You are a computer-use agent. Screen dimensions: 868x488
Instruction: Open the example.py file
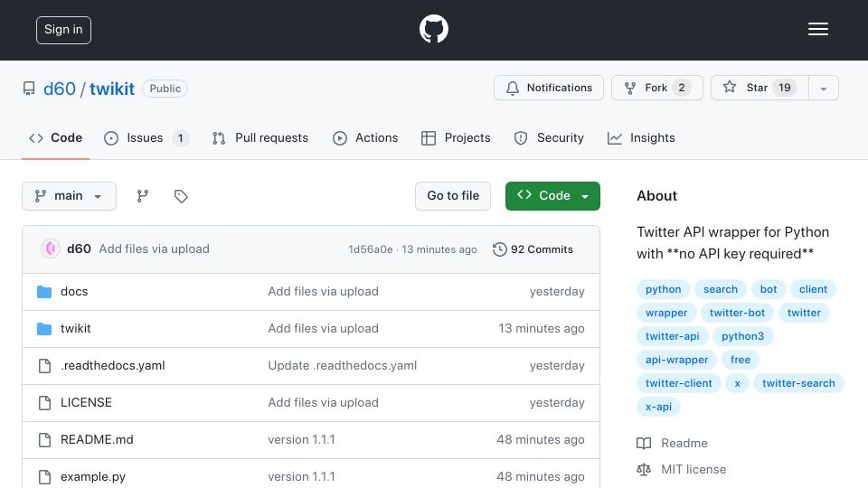point(93,477)
